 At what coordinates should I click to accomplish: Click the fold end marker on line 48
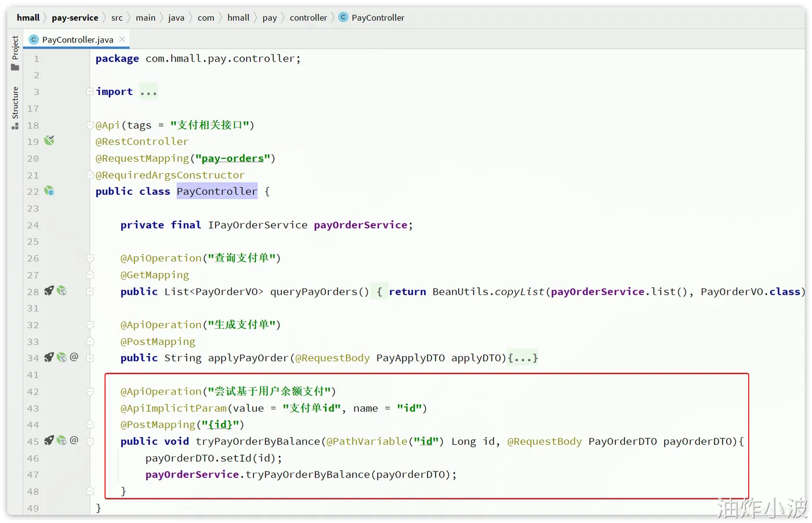click(x=90, y=491)
